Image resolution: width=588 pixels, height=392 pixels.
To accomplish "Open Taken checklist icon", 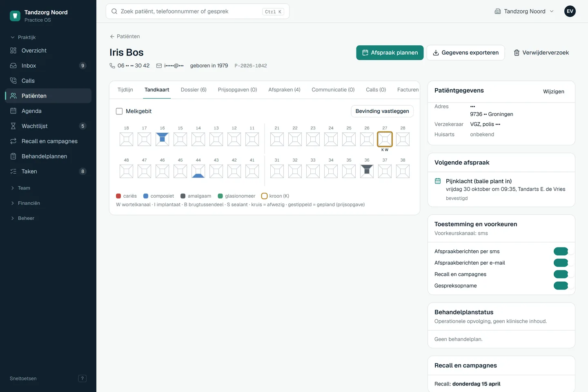I will [13, 171].
